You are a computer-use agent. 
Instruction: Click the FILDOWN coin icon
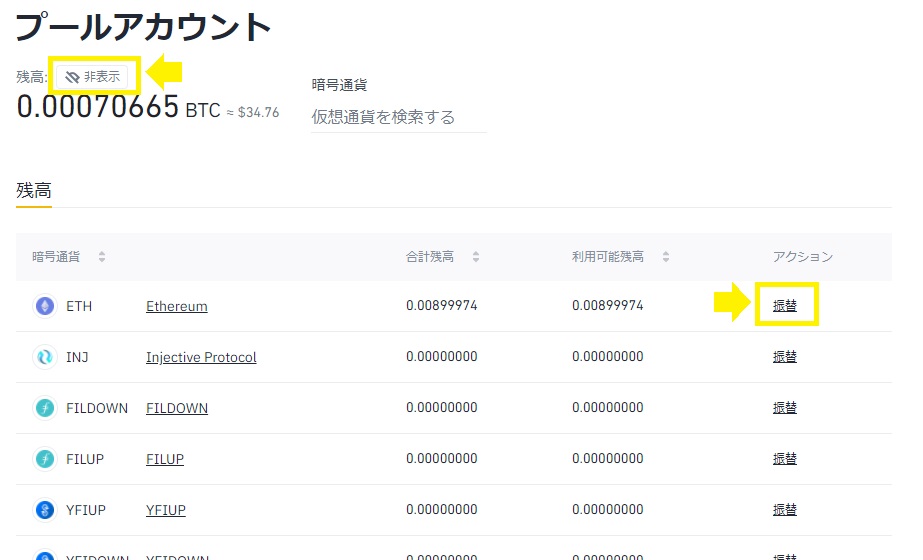(45, 408)
